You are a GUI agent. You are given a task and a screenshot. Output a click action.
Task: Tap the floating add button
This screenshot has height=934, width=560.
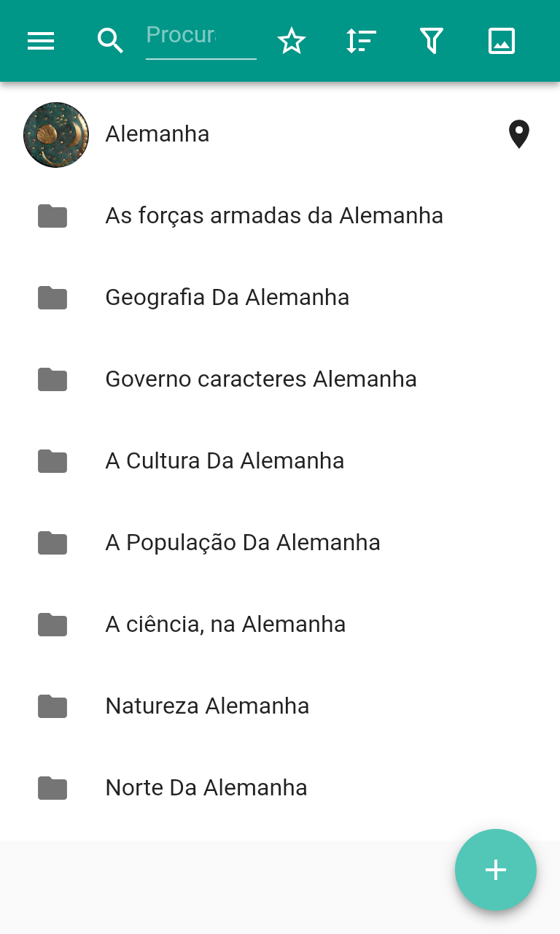coord(496,870)
